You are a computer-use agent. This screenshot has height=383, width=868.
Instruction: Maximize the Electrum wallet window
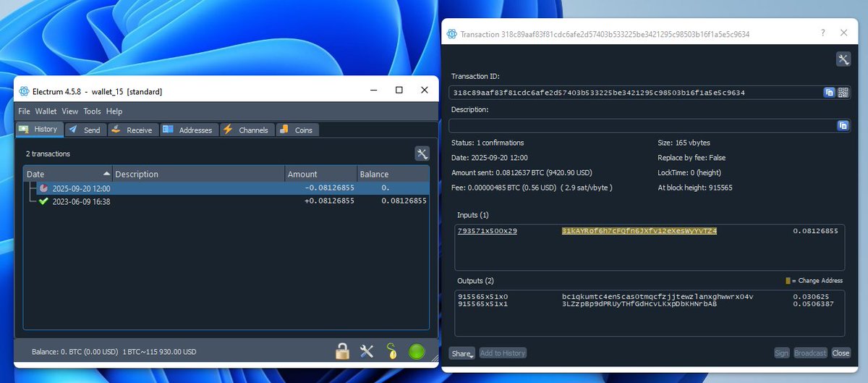pyautogui.click(x=399, y=91)
